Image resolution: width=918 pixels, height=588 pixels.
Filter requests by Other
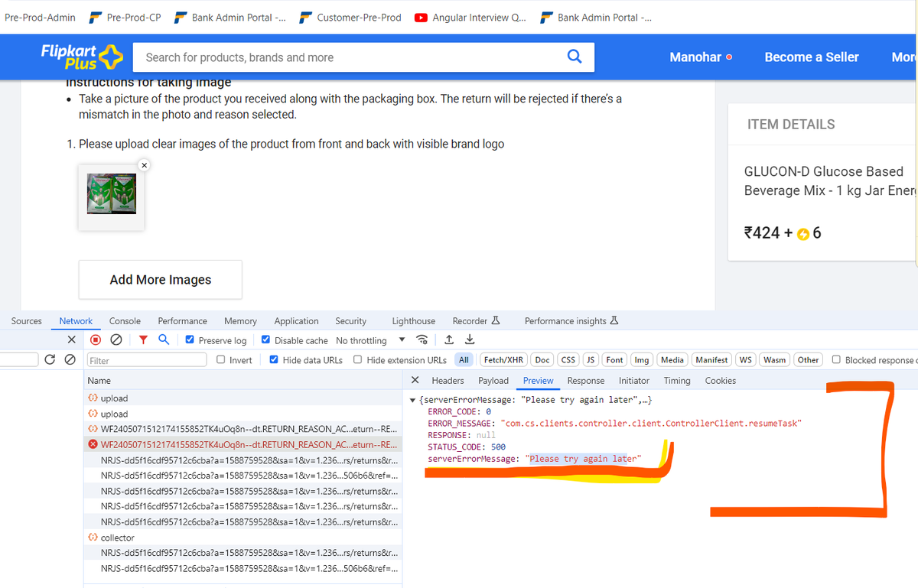pyautogui.click(x=808, y=359)
